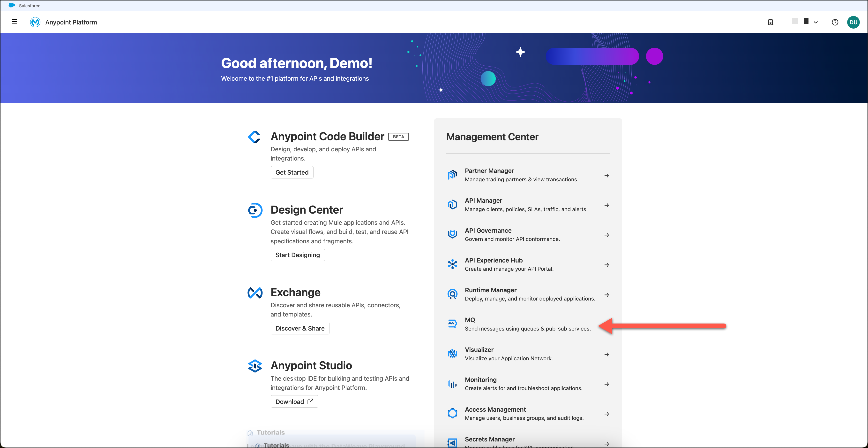The height and width of the screenshot is (448, 868).
Task: Click "Manage clients, policies, SLAs, traffic, and alerts." text
Action: tap(526, 209)
